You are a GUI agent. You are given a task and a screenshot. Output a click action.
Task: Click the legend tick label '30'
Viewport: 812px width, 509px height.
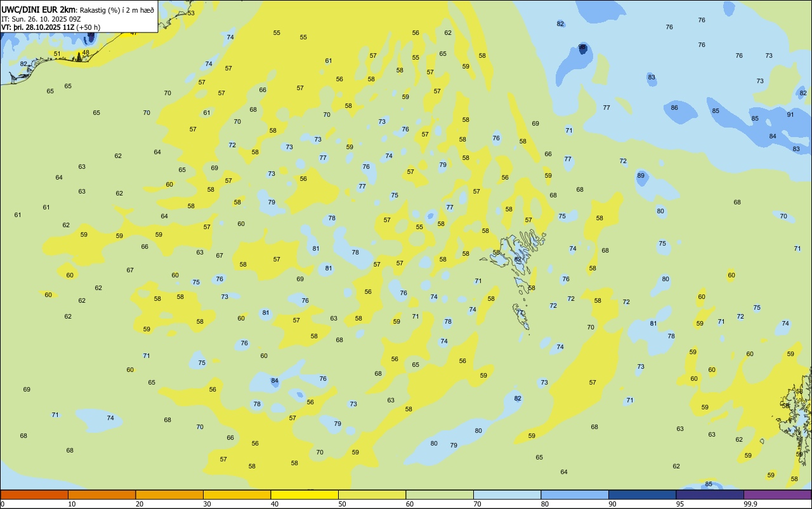[207, 504]
